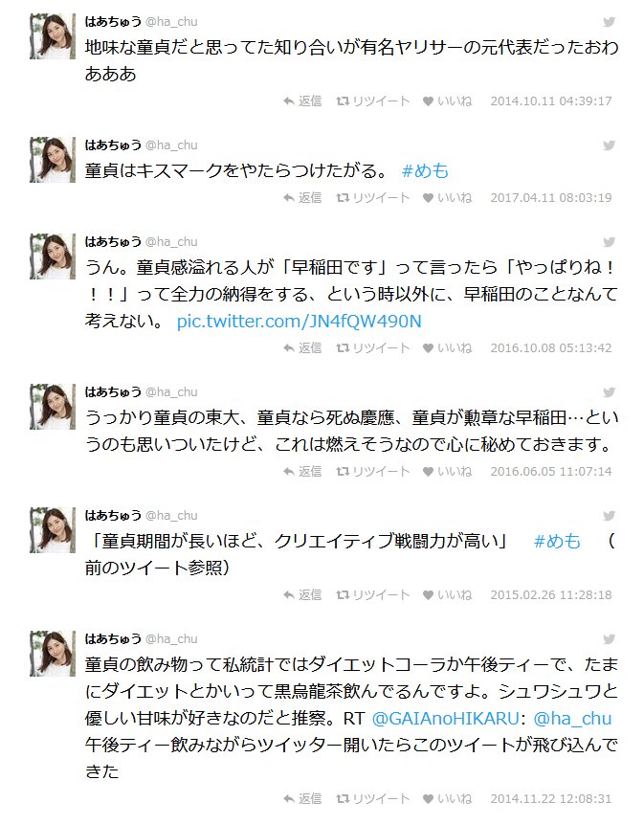Click profile avatar of first tweet

pyautogui.click(x=53, y=36)
